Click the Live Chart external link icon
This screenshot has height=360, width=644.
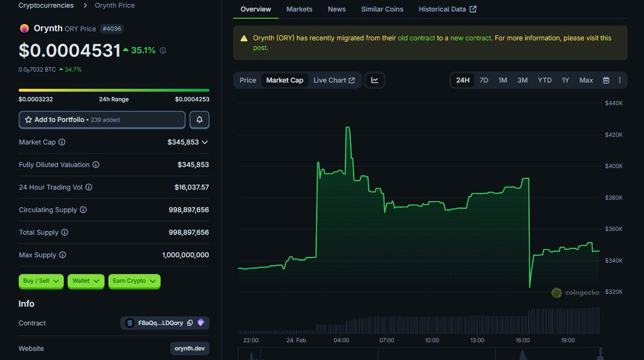352,80
